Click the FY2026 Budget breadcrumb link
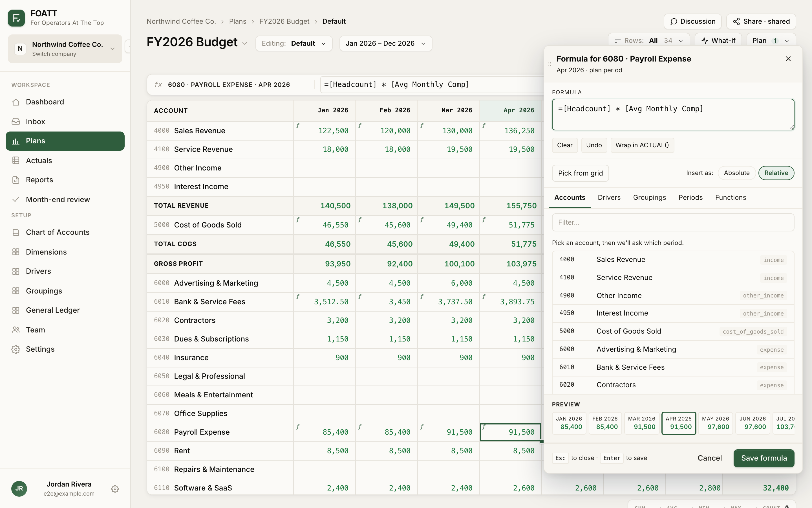The width and height of the screenshot is (812, 508). click(x=284, y=21)
